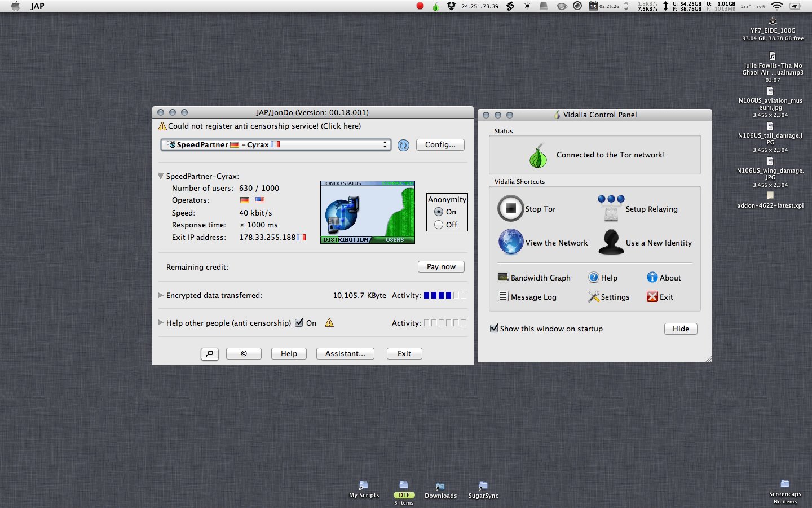Toggle Show this window on startup
Image resolution: width=812 pixels, height=508 pixels.
coord(494,329)
